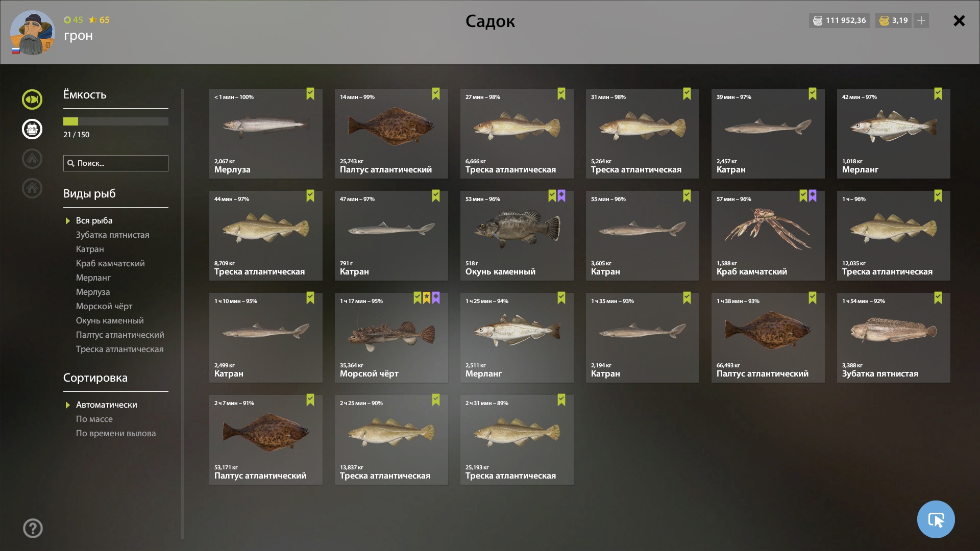This screenshot has height=551, width=980.
Task: Toggle yellow star bookmark on Морской чёрт
Action: pos(427,298)
